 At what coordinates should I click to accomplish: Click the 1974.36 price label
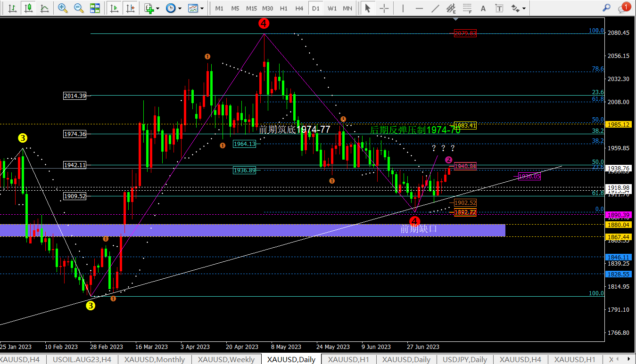pos(75,134)
